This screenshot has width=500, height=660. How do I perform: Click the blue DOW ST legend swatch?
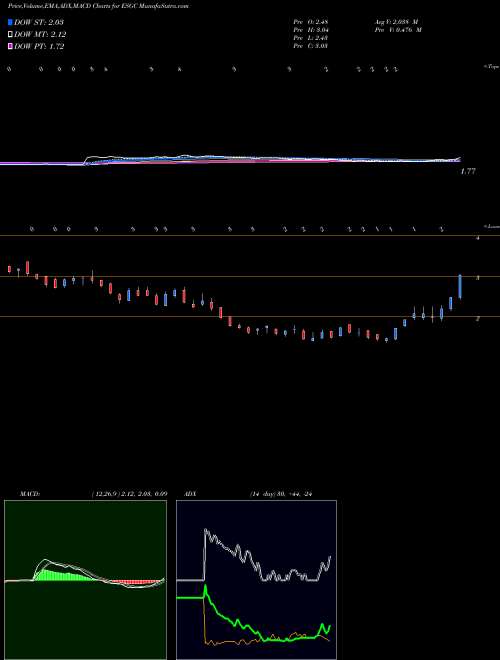11,22
